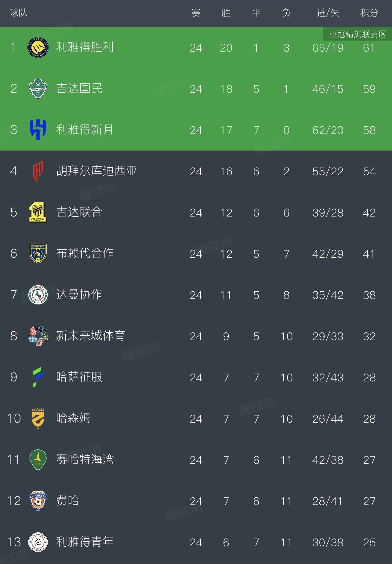
Task: Tap the Al Ahli Jeddah green crest
Action: [38, 89]
